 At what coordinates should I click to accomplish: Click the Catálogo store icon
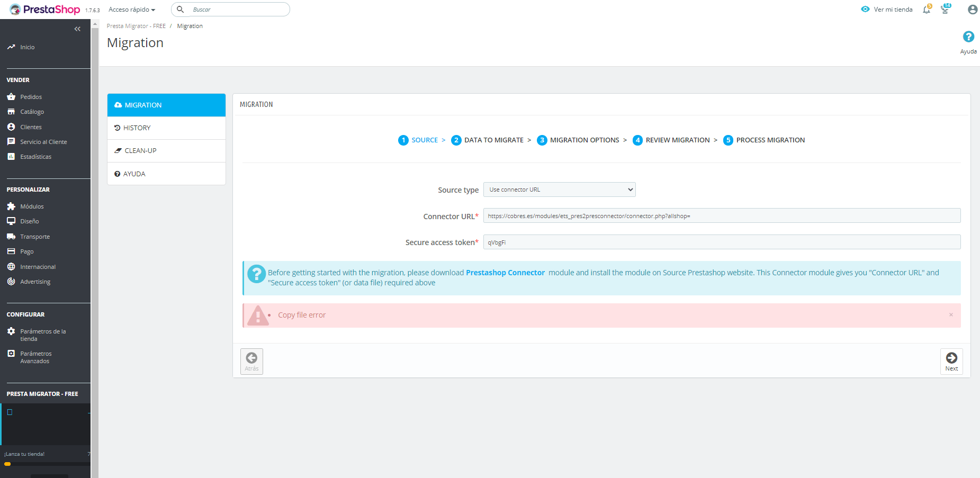click(x=11, y=112)
